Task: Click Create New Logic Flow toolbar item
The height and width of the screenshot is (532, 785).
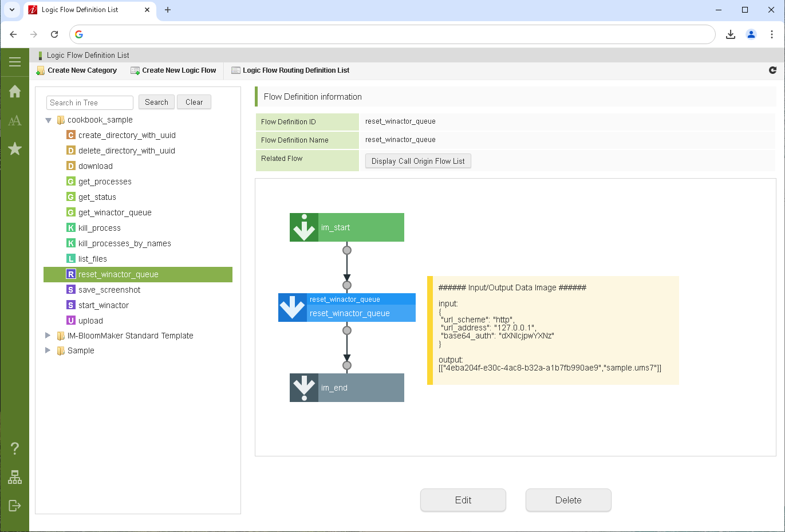Action: (x=173, y=70)
